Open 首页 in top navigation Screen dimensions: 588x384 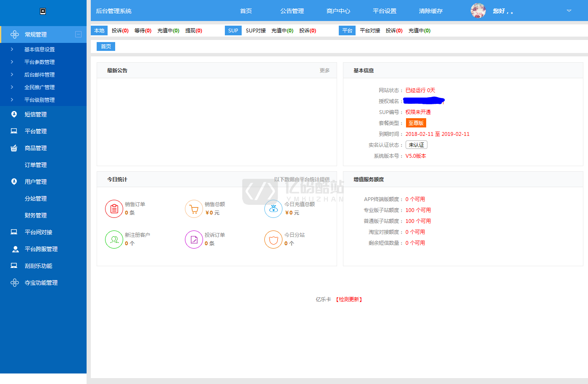246,11
